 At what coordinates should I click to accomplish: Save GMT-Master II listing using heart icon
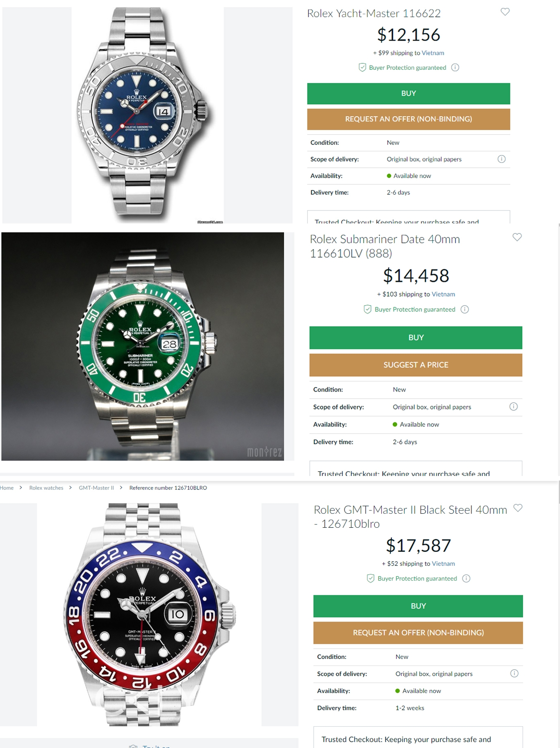(x=518, y=508)
